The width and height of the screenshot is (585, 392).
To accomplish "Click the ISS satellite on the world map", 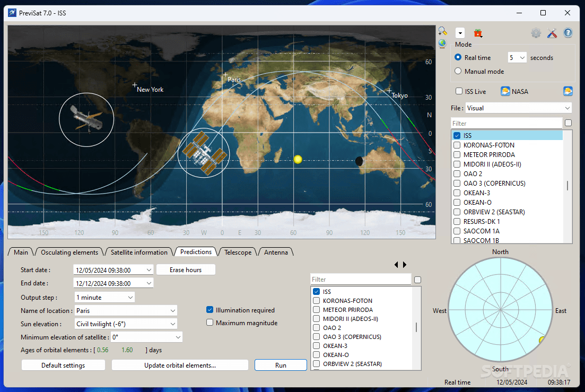I will pos(204,153).
